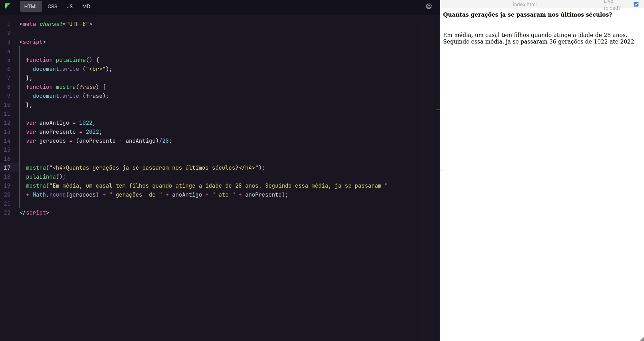Screen dimensions: 644x341
Task: Click line number 17 in gutter
Action: (x=7, y=168)
